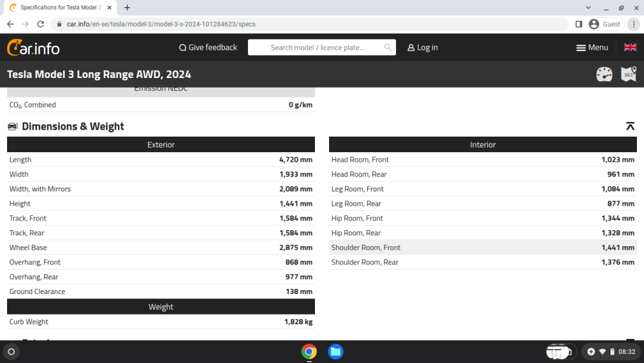Select the Hip Room, Rear value 1,328 mm
The image size is (644, 363).
click(x=618, y=233)
